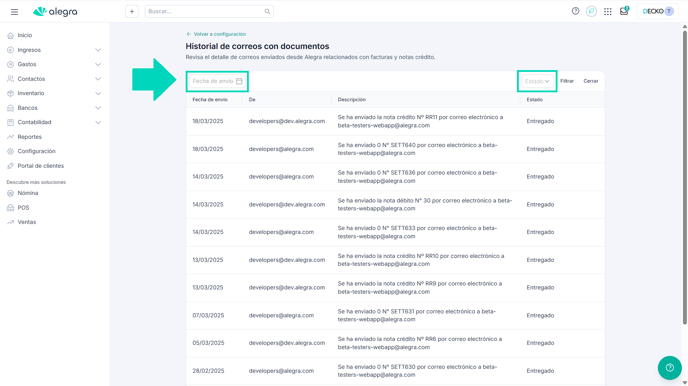Click the POS sidebar icon
Viewport: 688px width, 386px height.
(11, 208)
